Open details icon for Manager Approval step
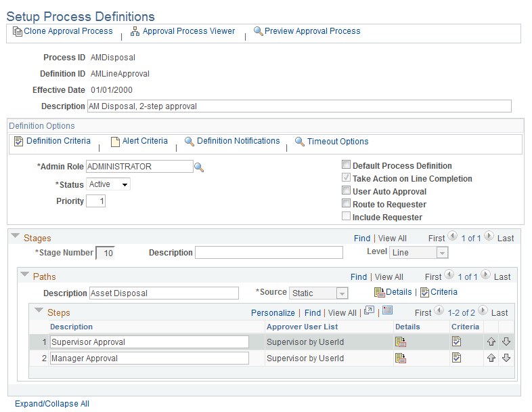Image resolution: width=532 pixels, height=412 pixels. 401,358
